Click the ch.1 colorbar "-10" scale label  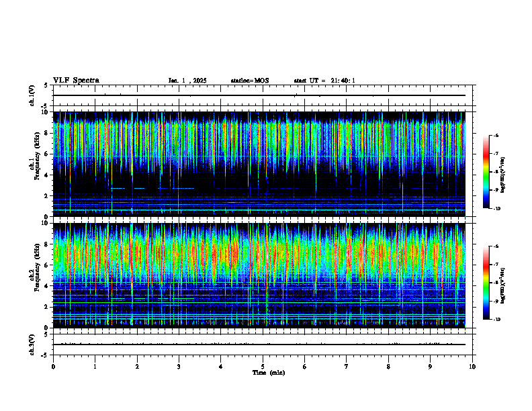tap(497, 209)
